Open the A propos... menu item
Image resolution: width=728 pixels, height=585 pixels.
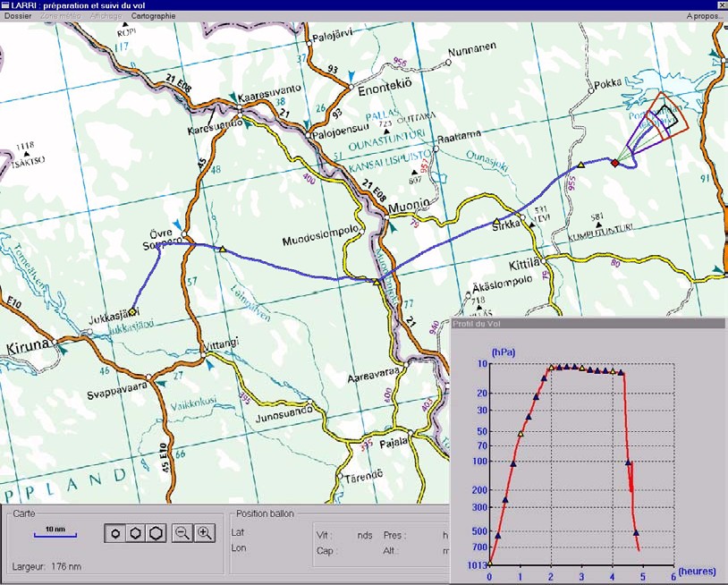pos(705,16)
